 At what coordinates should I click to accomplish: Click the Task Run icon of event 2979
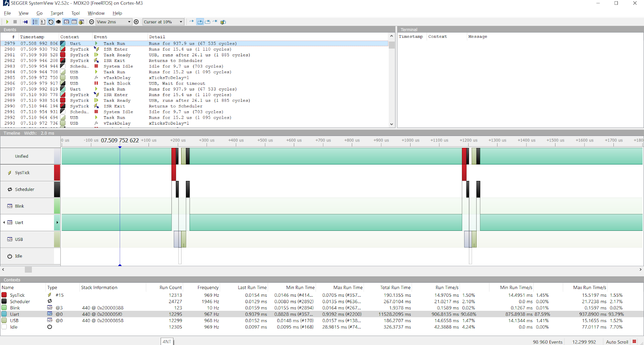(x=96, y=43)
